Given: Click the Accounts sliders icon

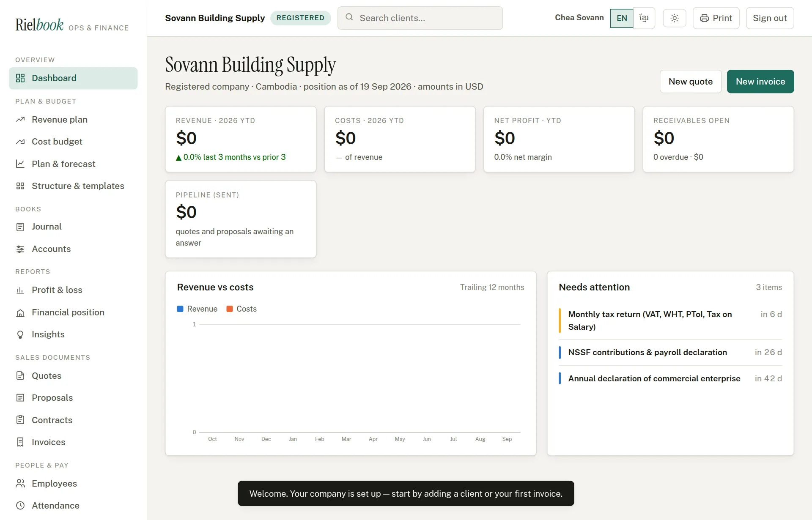Looking at the screenshot, I should pyautogui.click(x=20, y=249).
